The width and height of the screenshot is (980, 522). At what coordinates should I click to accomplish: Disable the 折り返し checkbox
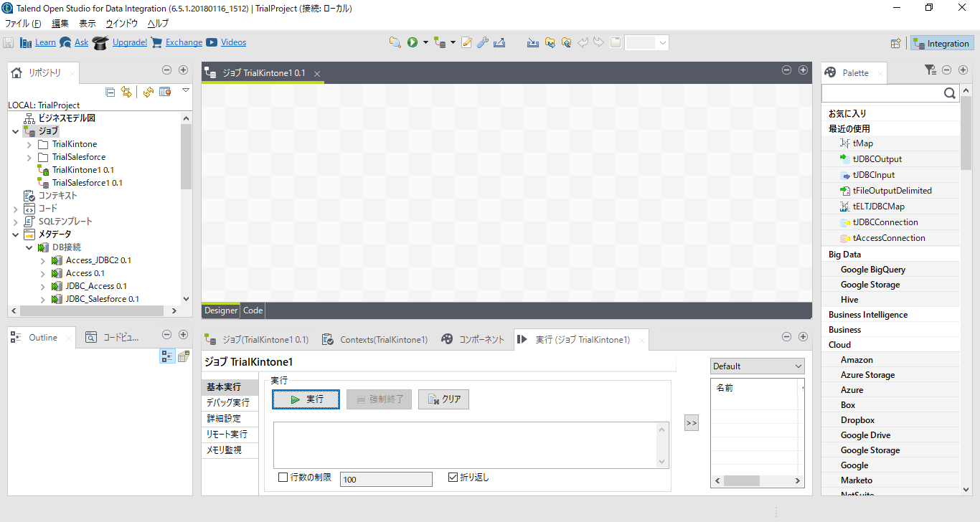pos(452,477)
